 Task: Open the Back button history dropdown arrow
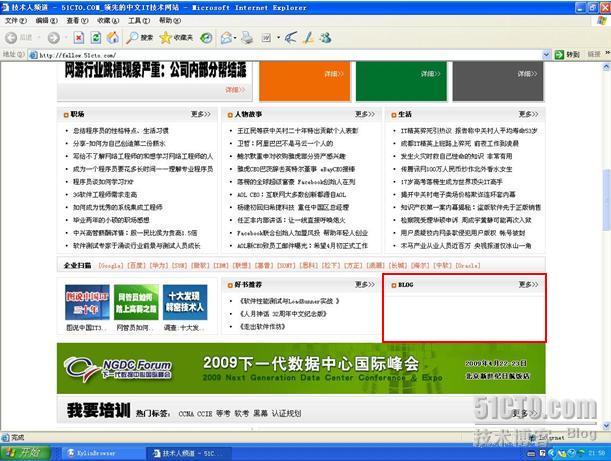pos(39,38)
